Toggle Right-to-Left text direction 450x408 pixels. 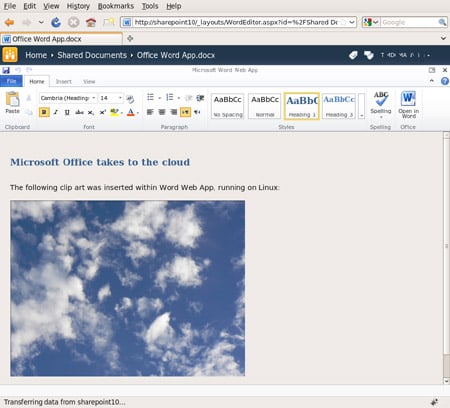(197, 112)
